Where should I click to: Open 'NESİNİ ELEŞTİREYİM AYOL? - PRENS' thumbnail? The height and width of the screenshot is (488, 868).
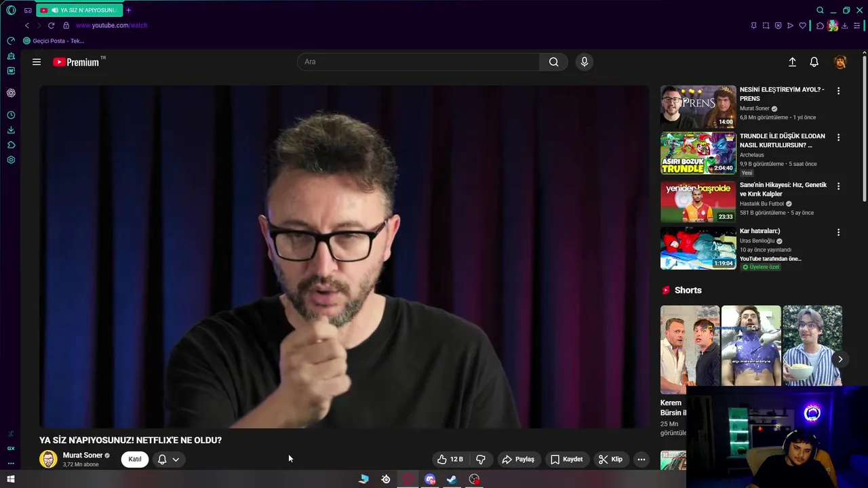tap(698, 106)
